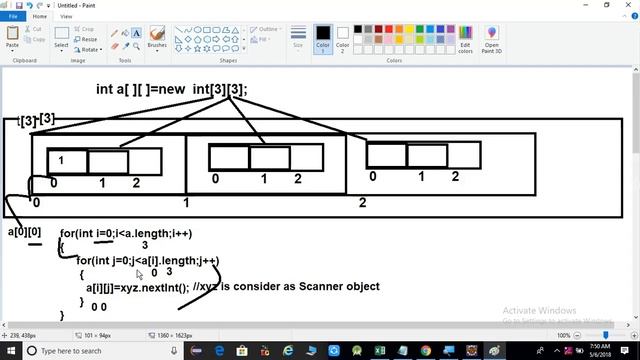This screenshot has height=360, width=640.
Task: Open the File menu
Action: click(13, 16)
